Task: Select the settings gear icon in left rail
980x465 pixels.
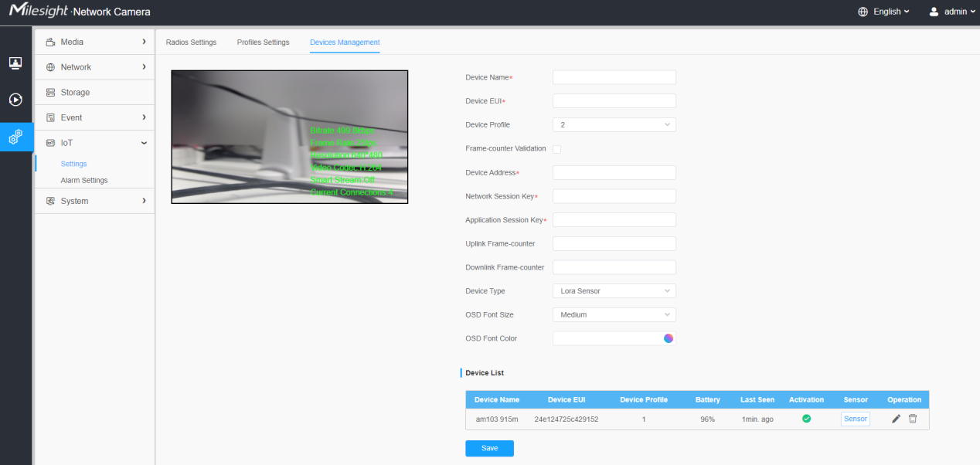Action: point(15,137)
